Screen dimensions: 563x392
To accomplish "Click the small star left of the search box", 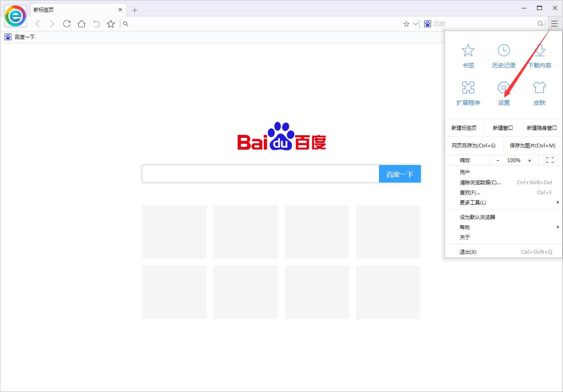I will click(406, 24).
